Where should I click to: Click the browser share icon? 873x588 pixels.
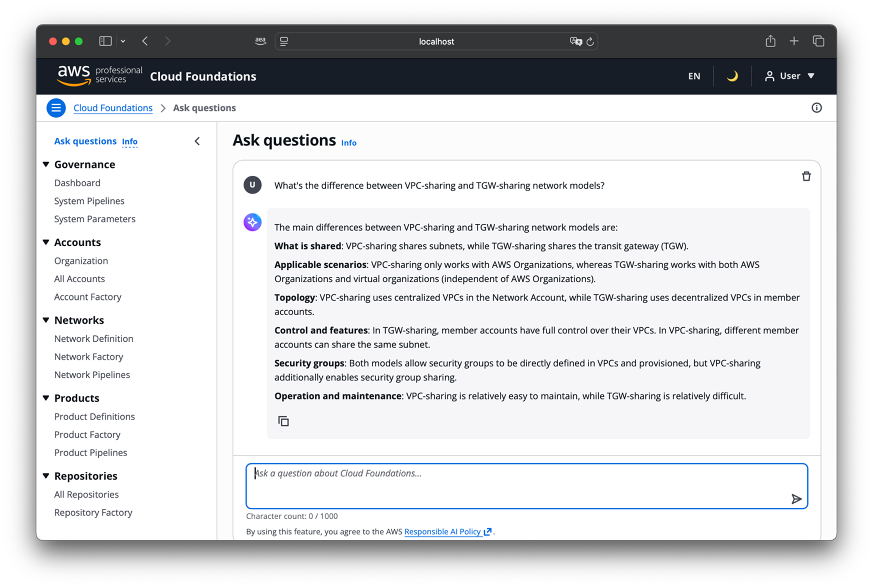[x=770, y=41]
